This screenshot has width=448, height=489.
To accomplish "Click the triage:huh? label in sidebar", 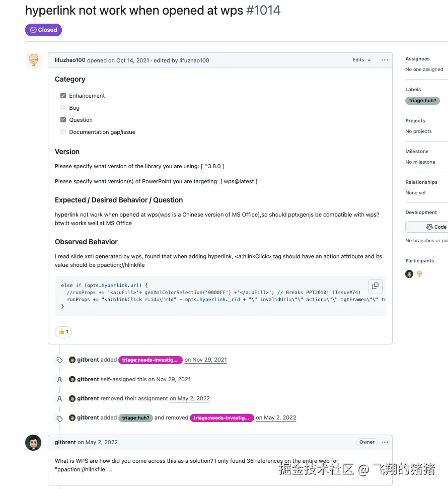I will click(422, 101).
